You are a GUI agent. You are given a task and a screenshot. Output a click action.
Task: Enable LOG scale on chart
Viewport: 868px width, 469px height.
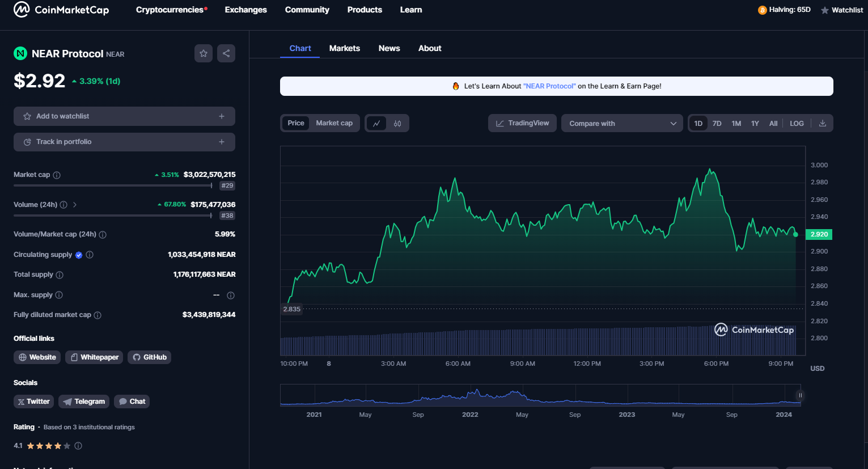(797, 123)
